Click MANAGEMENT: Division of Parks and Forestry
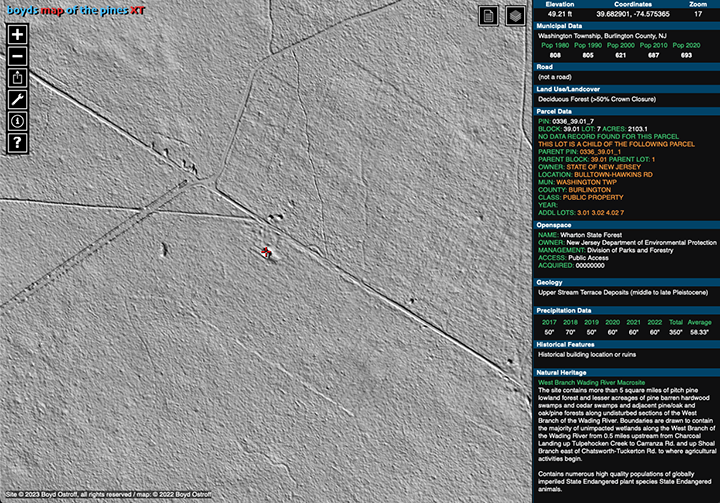This screenshot has height=503, width=720. pyautogui.click(x=606, y=250)
